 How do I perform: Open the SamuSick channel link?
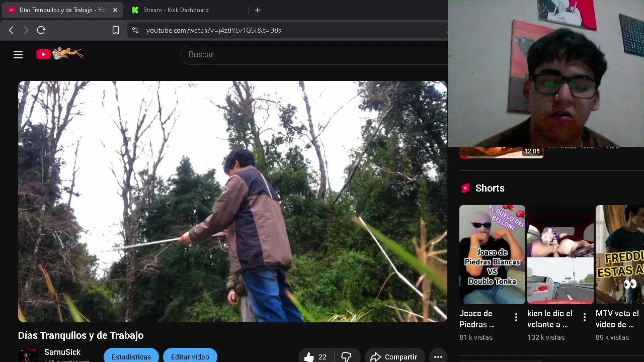62,352
